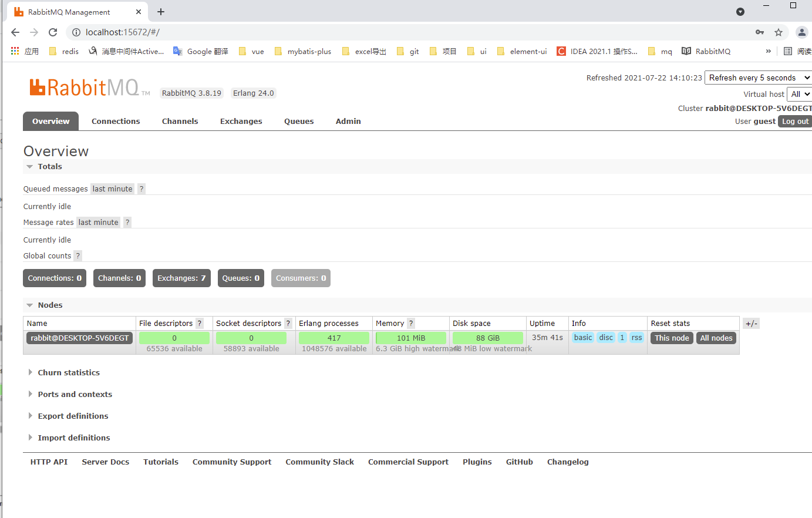Open the IDEA 2021.1 bookmark
The image size is (812, 518).
(x=597, y=51)
